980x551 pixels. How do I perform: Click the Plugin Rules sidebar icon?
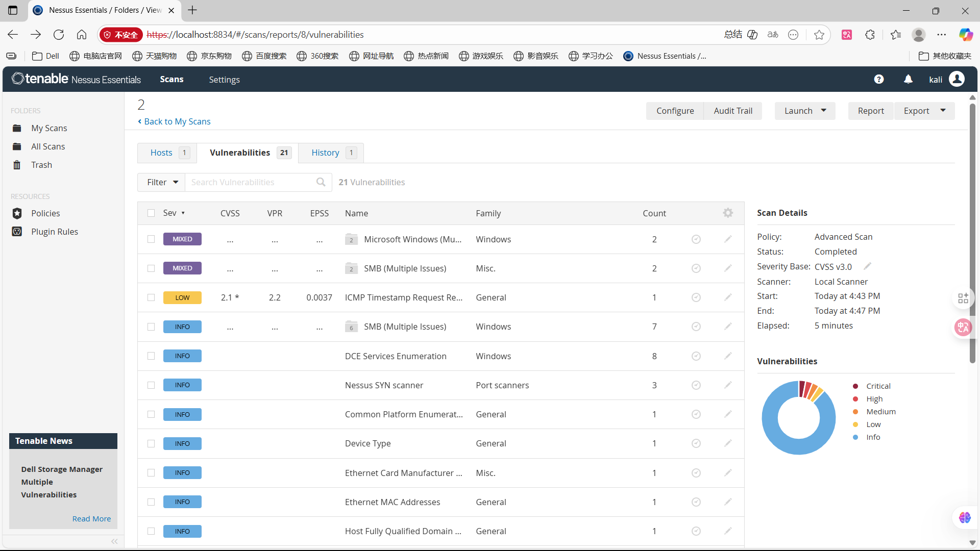[17, 232]
